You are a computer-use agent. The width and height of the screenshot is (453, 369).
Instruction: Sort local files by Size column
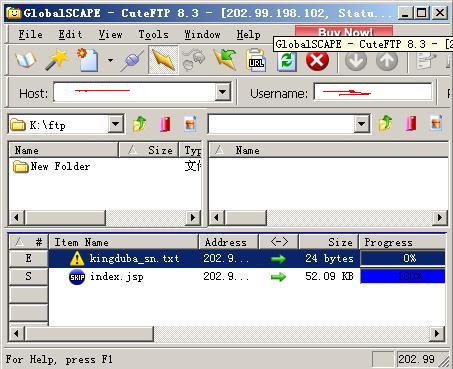point(149,150)
